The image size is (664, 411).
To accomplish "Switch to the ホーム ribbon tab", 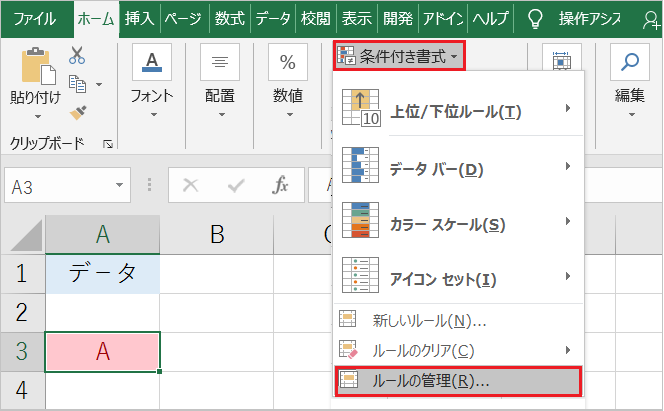I will 96,19.
